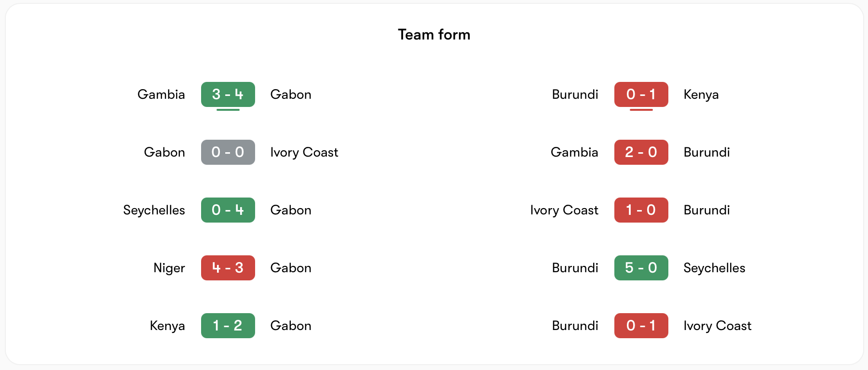868x370 pixels.
Task: Click the 3 - 4 Gambia vs Gabon score
Action: (228, 94)
